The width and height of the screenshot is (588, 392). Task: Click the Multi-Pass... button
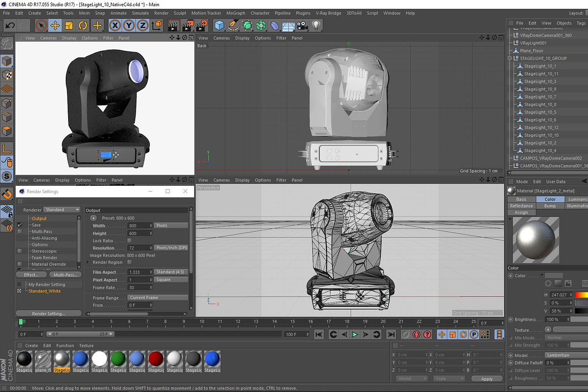65,275
